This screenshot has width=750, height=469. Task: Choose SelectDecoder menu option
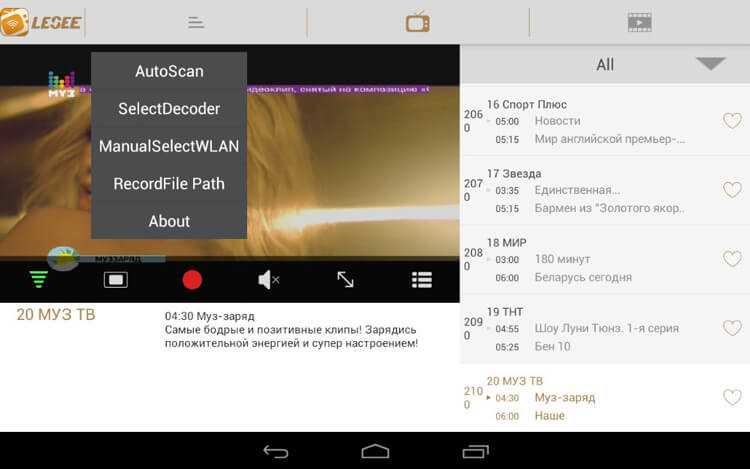pyautogui.click(x=169, y=108)
